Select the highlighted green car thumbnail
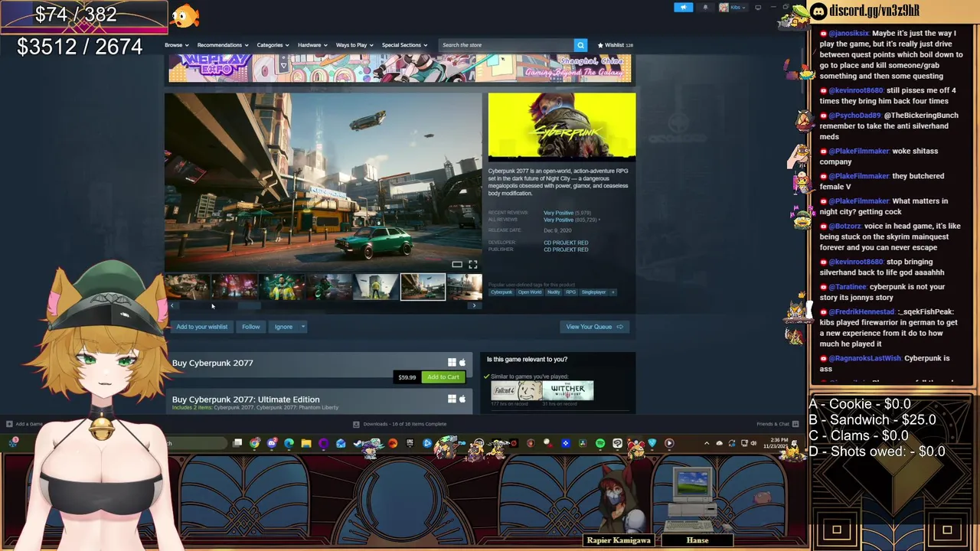Image resolution: width=980 pixels, height=551 pixels. [423, 287]
